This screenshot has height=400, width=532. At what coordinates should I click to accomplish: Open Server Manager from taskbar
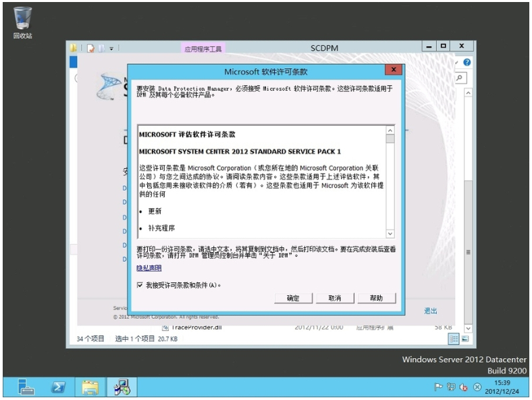(x=26, y=387)
